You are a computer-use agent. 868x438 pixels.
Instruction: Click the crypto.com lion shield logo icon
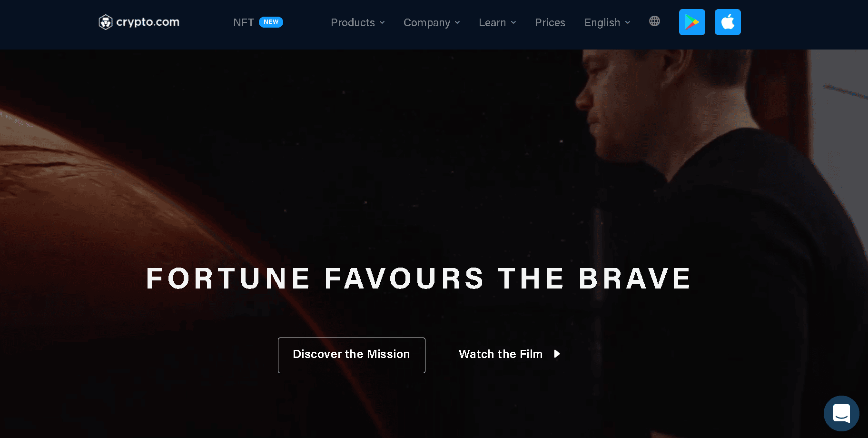105,22
